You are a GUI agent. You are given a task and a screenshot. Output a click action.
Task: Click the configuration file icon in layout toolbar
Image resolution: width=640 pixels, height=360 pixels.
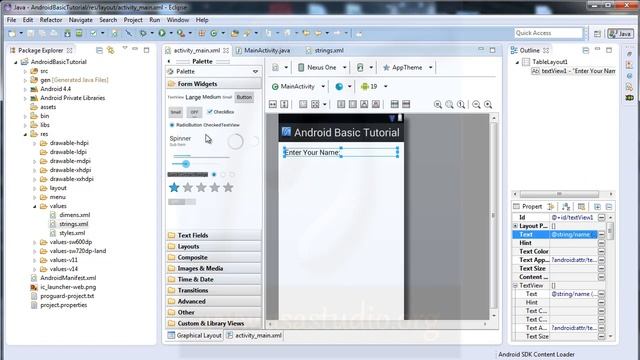point(276,67)
